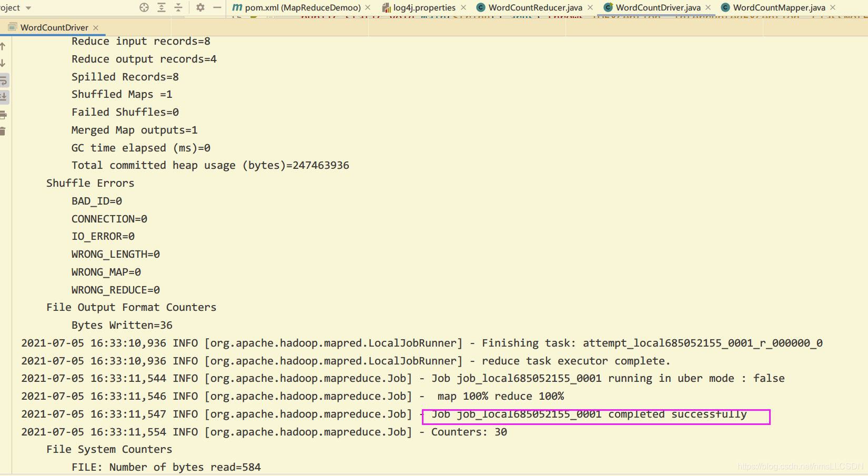This screenshot has height=476, width=868.
Task: Click the 'map 100% reduce 100%' log line
Action: pyautogui.click(x=292, y=397)
